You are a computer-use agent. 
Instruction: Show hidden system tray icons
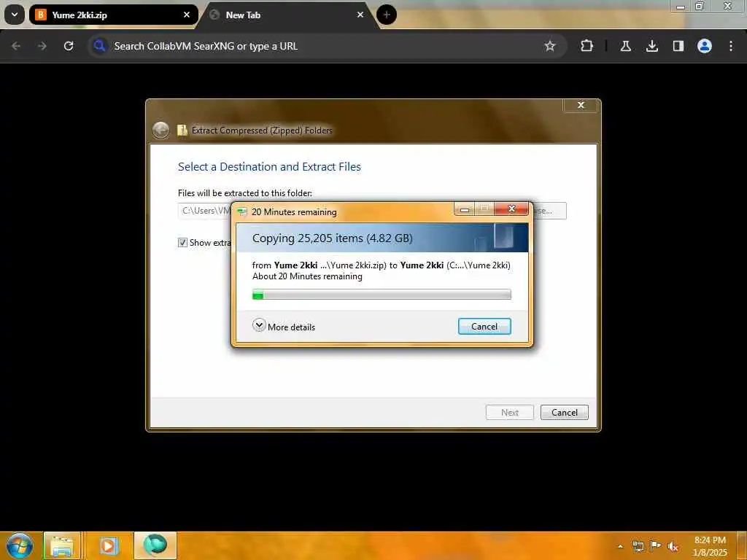[x=620, y=546]
